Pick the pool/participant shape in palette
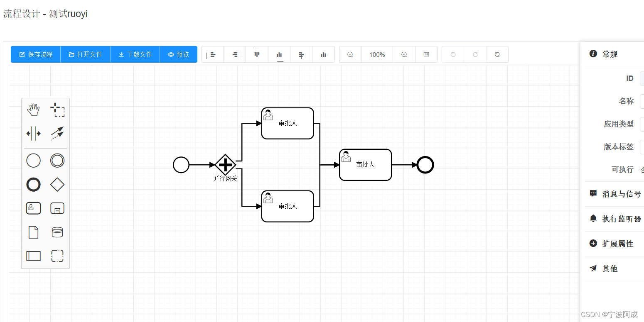Viewport: 644px width, 322px height. (33, 256)
